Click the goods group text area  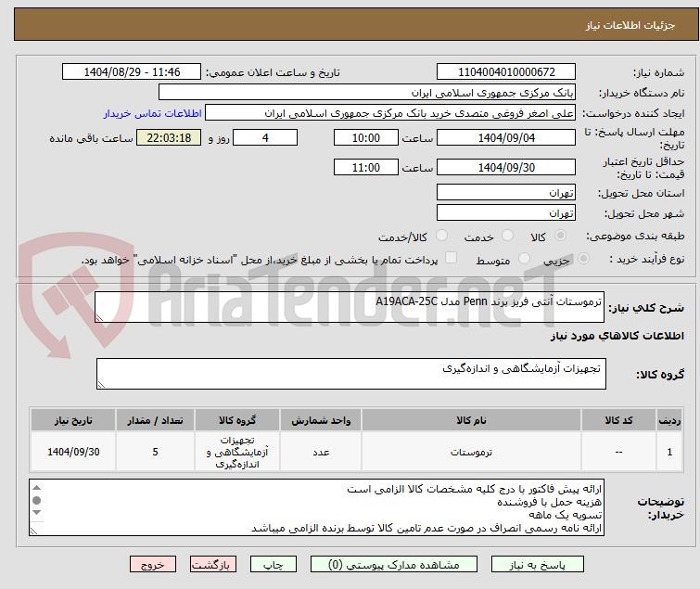(x=351, y=374)
